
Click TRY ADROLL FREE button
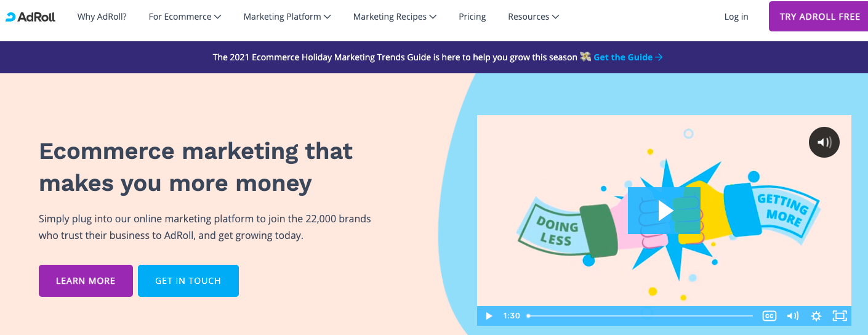(819, 17)
